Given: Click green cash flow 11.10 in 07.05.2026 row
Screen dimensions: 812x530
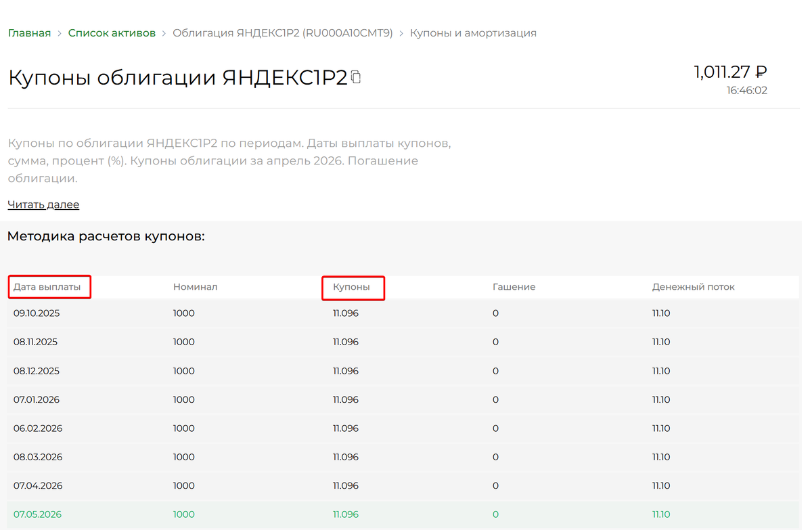Looking at the screenshot, I should [661, 514].
